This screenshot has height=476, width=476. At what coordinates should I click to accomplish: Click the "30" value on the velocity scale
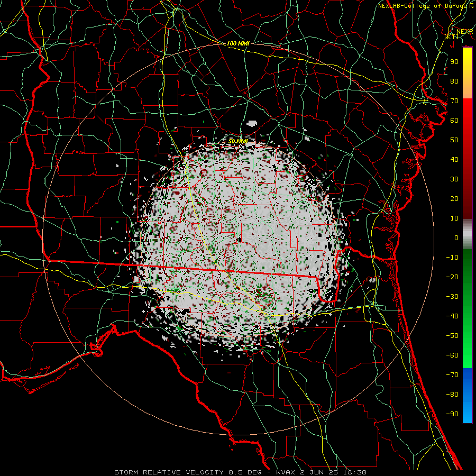click(x=454, y=179)
